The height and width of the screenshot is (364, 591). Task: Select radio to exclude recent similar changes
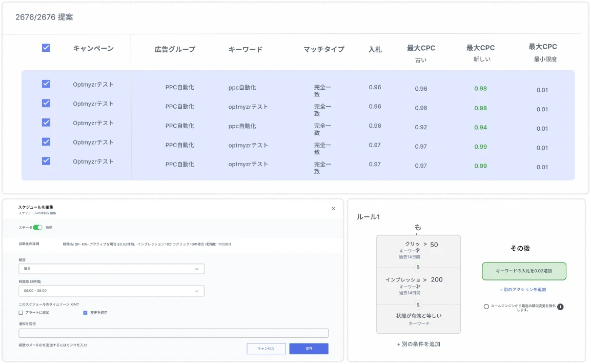[486, 307]
